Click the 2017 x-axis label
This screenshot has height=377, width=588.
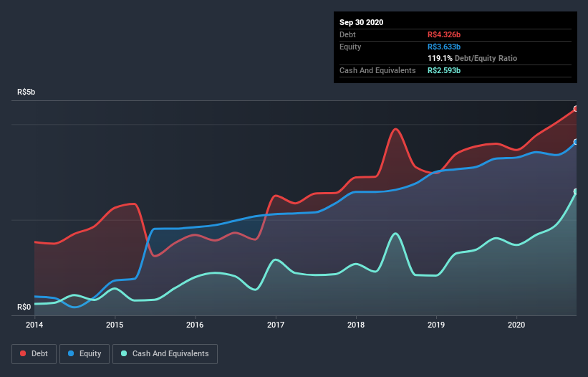tap(276, 325)
